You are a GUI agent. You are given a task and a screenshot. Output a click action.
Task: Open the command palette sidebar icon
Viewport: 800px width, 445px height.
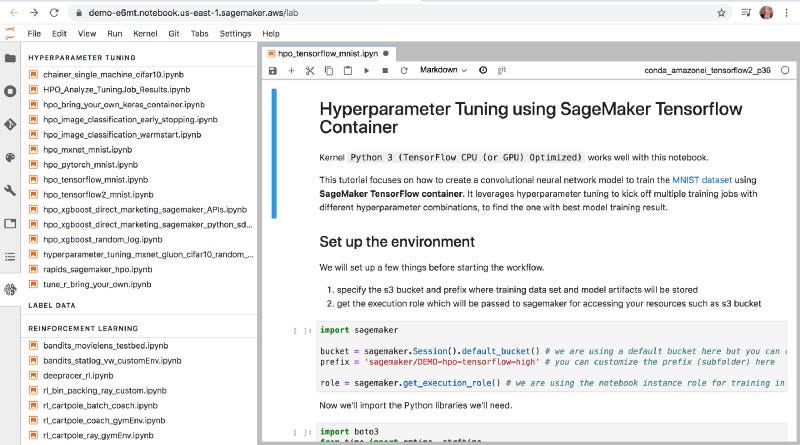(10, 158)
